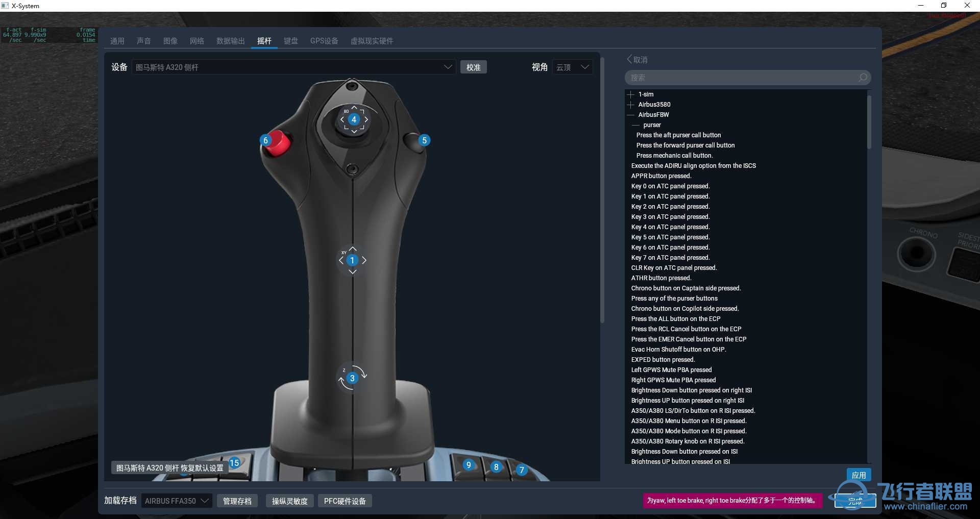Select 'Press the RCL Cancel button on the ECP'
Viewport: 980px width, 519px height.
pos(686,329)
